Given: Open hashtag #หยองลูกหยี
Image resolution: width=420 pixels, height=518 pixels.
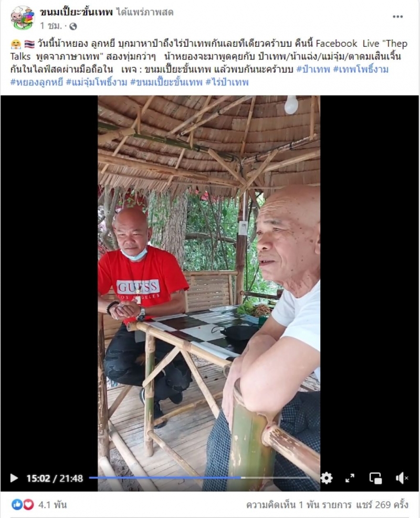Looking at the screenshot, I should pos(36,82).
